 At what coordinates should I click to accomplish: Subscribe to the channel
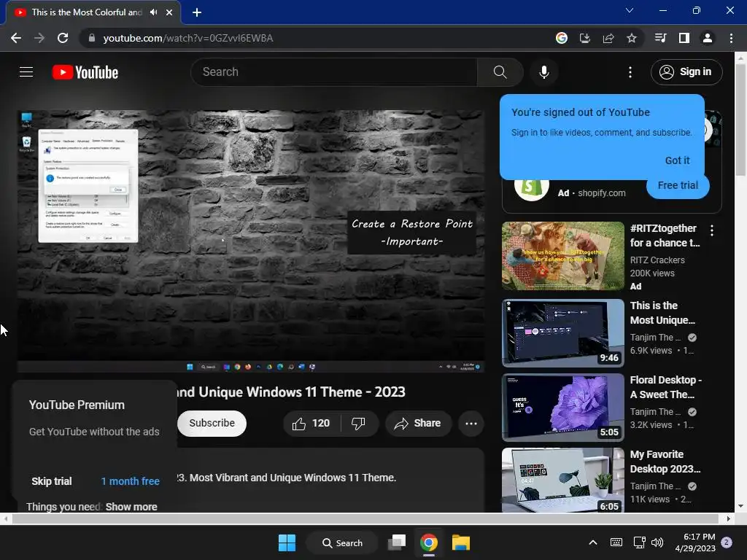coord(212,424)
